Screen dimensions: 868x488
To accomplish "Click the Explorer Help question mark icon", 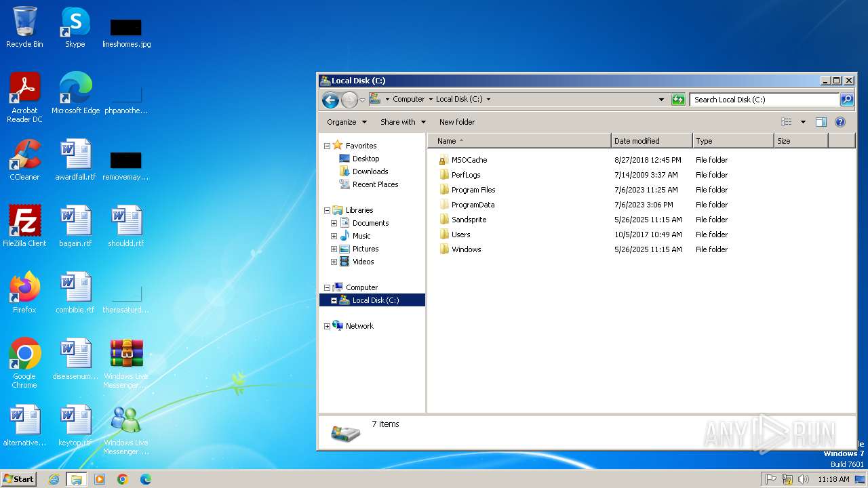I will click(x=840, y=122).
